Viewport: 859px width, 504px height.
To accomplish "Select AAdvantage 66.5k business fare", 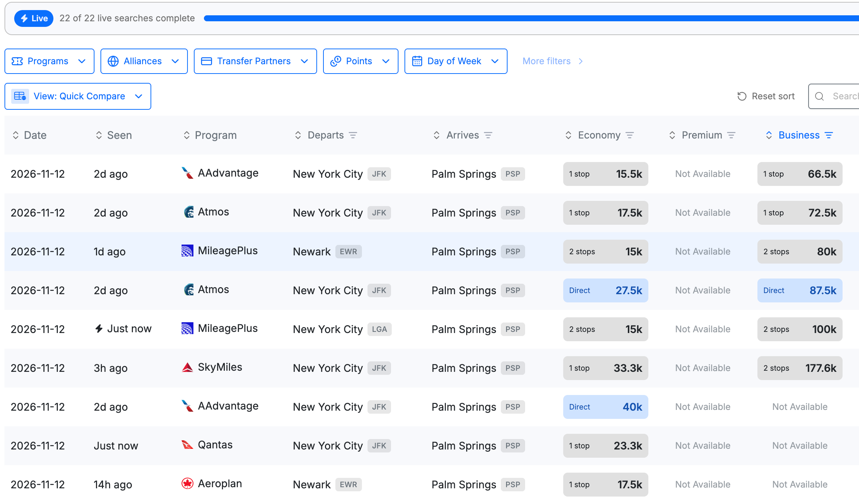I will 800,174.
